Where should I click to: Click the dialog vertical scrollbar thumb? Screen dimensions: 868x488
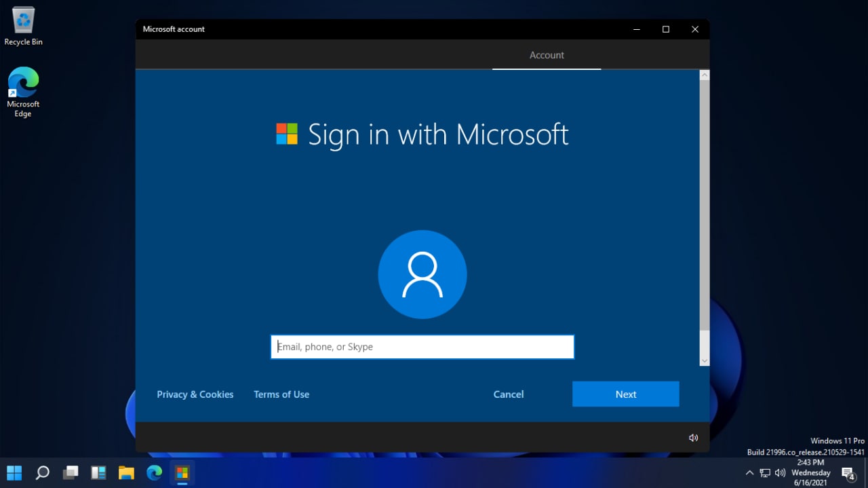(x=705, y=206)
